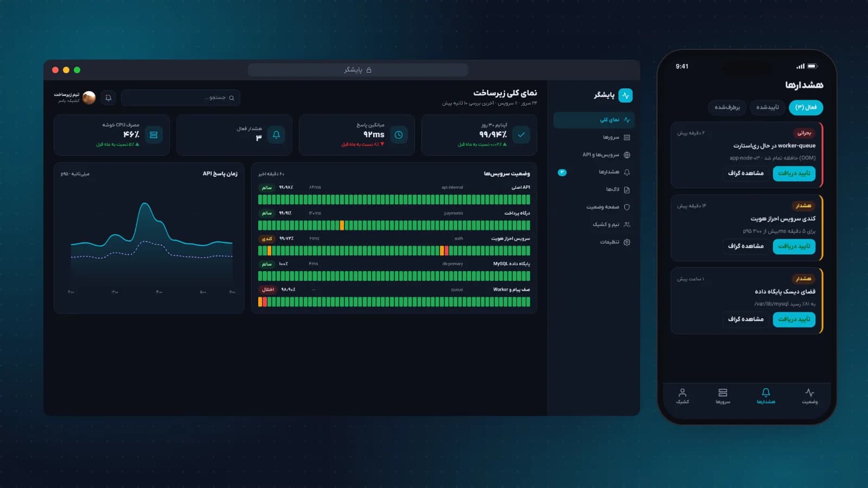This screenshot has height=488, width=868.
Task: Select the تاییدشده tab on phone
Action: [x=768, y=107]
